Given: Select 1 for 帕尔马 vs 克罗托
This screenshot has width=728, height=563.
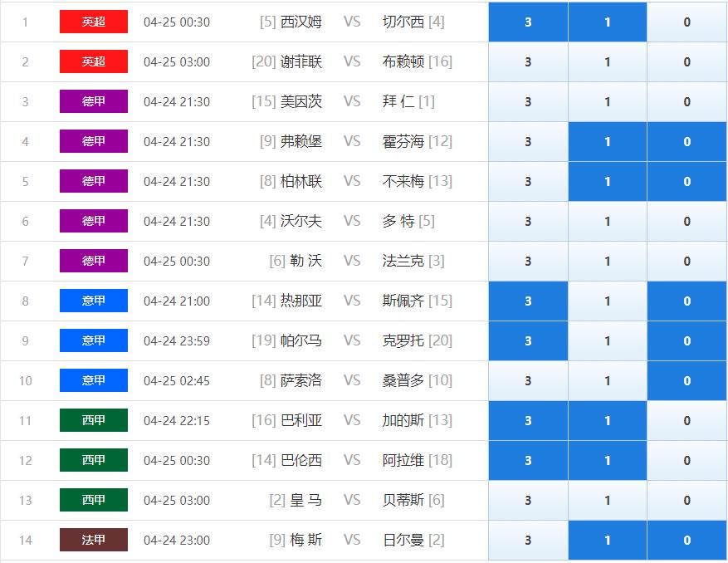Looking at the screenshot, I should tap(608, 341).
